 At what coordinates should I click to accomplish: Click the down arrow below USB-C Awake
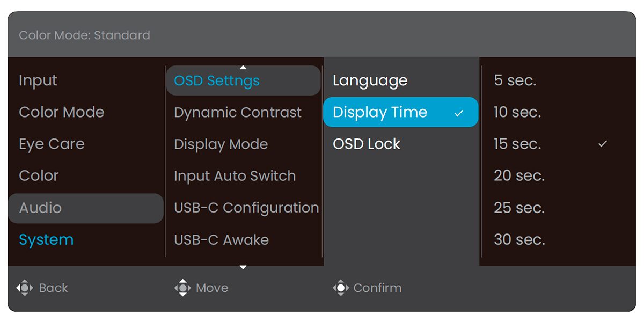click(243, 267)
